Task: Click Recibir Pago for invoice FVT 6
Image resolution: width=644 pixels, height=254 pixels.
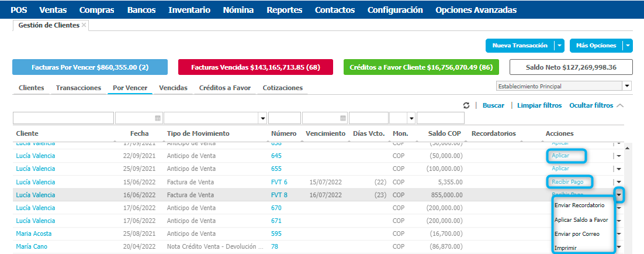Action: click(567, 182)
